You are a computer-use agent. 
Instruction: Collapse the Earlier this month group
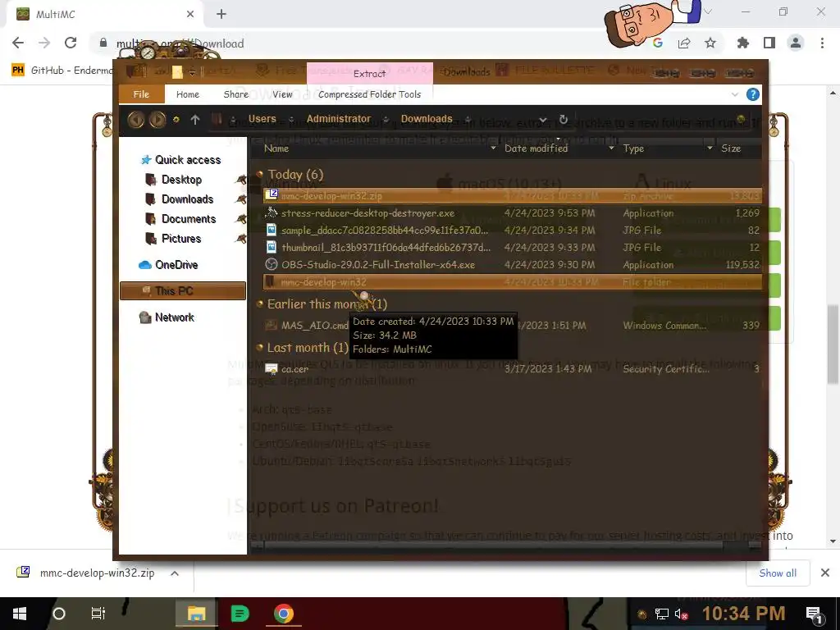pyautogui.click(x=260, y=304)
